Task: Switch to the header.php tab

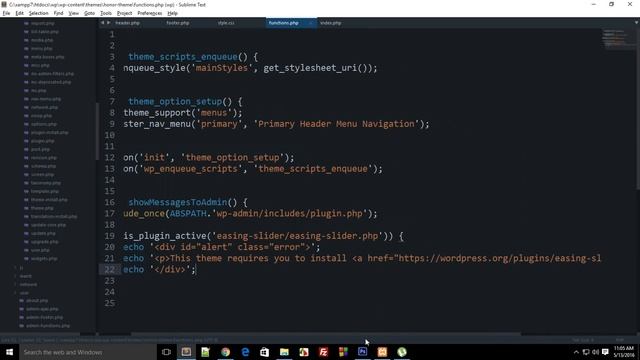Action: click(127, 23)
